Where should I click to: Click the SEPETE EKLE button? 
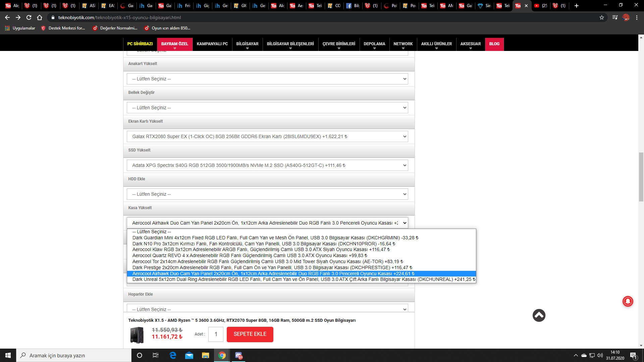pos(250,334)
